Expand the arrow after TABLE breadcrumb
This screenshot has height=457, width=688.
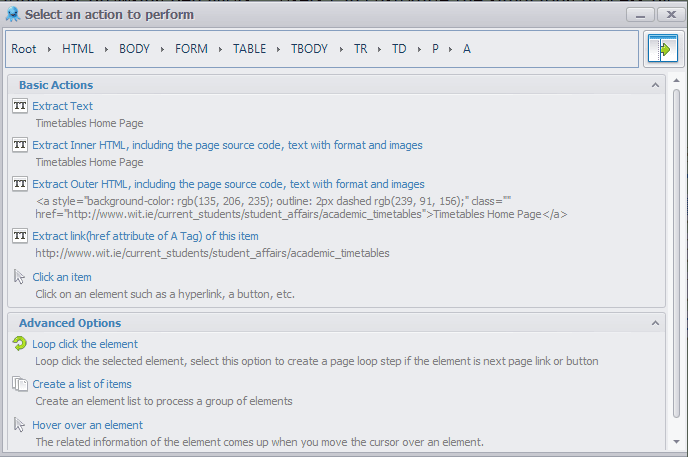pyautogui.click(x=278, y=49)
